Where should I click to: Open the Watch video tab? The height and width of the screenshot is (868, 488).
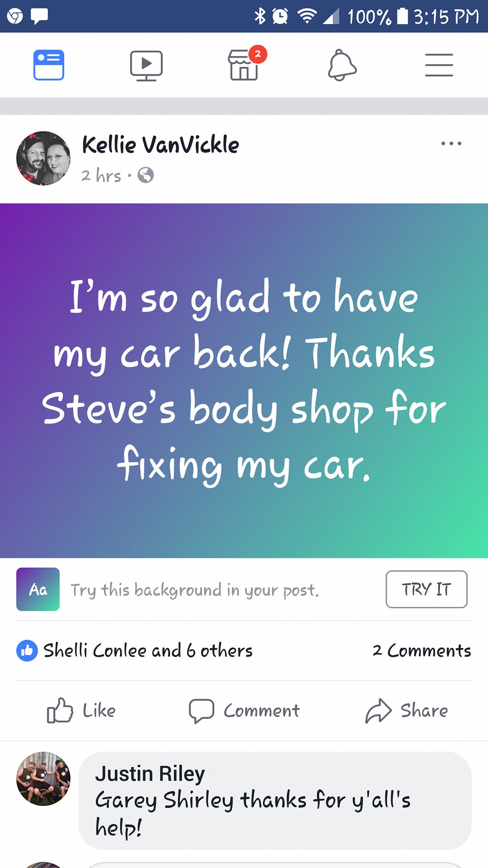tap(146, 65)
